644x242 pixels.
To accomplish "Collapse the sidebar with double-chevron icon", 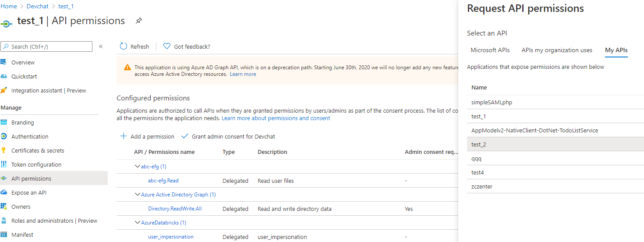I will point(101,46).
